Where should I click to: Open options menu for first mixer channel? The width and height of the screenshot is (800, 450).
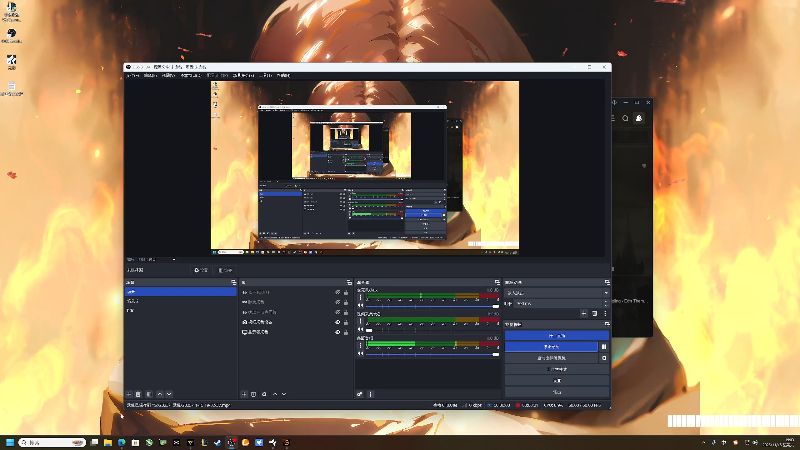click(361, 296)
